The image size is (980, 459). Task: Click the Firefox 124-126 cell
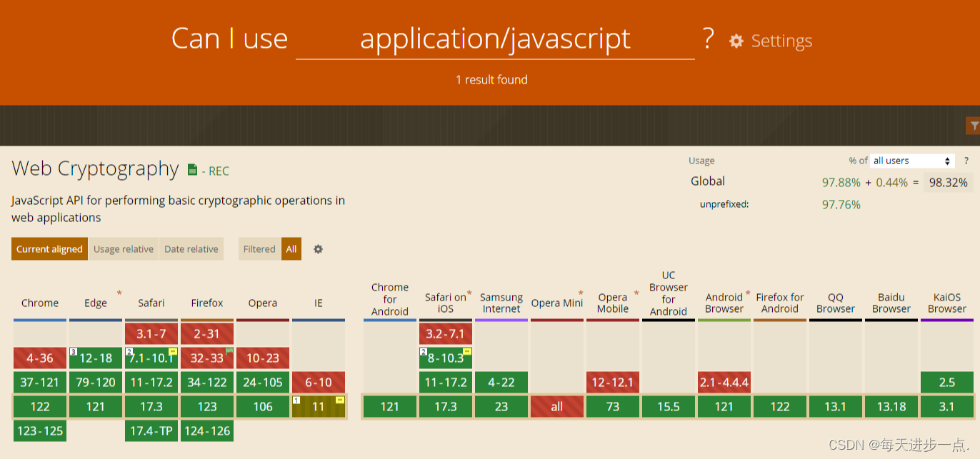[207, 430]
